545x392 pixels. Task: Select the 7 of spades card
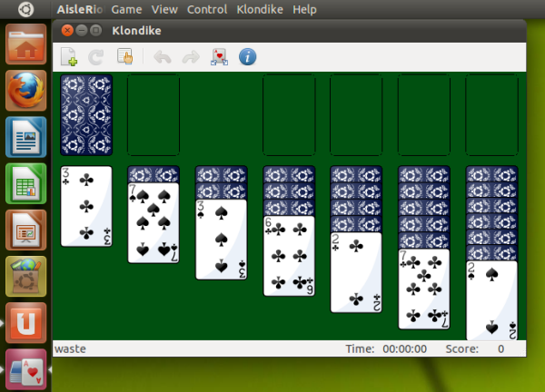pos(153,223)
